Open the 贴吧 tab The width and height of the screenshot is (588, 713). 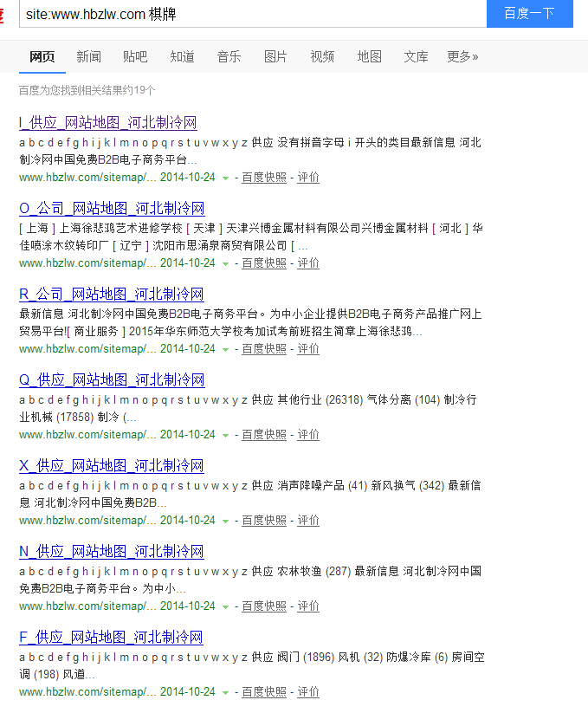(x=135, y=57)
